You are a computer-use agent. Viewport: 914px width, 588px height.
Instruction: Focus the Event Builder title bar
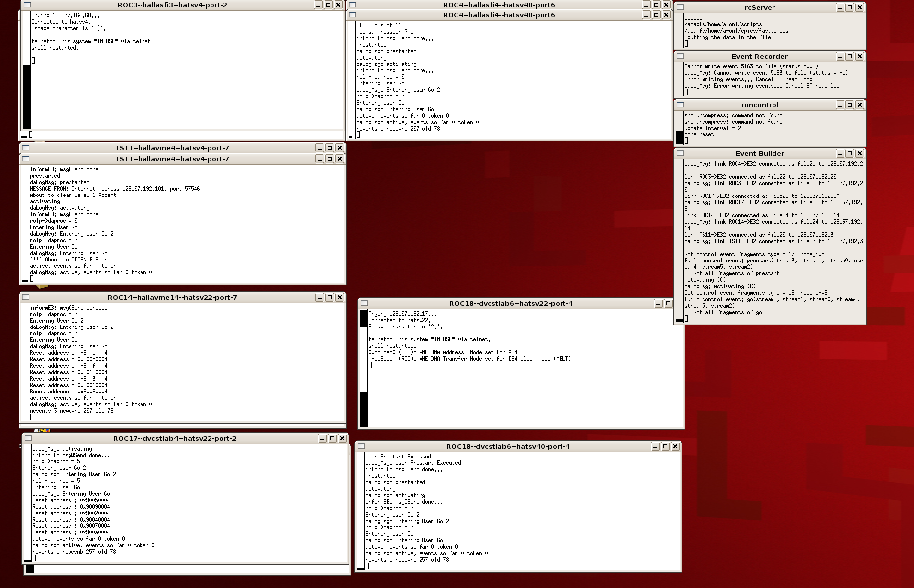760,153
